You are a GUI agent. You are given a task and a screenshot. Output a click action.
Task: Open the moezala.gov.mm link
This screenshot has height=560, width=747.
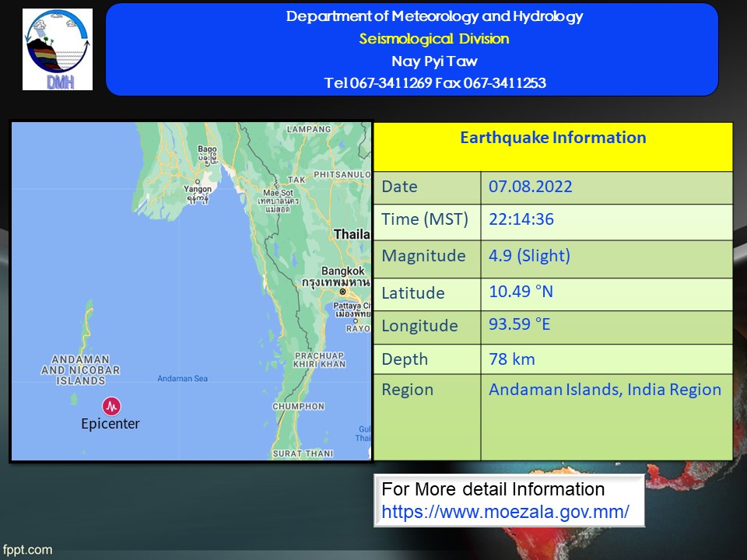point(505,512)
